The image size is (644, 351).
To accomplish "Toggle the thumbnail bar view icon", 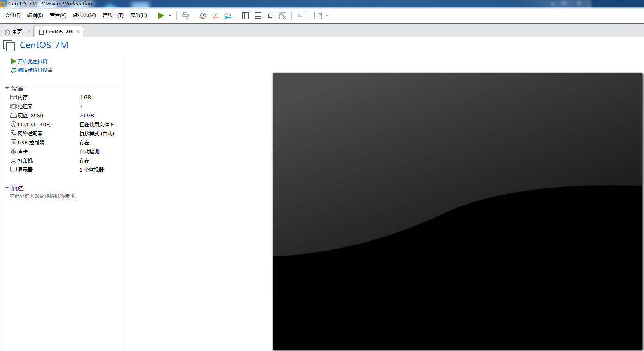I will [x=258, y=16].
